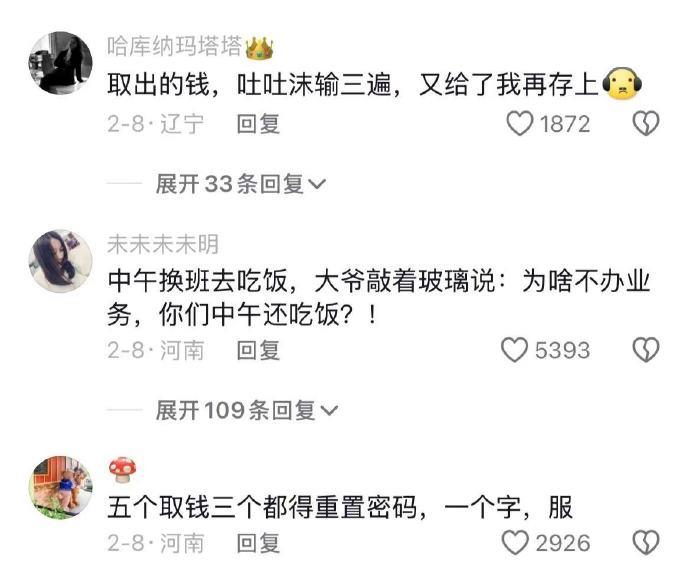Tap broken heart on 未未未未明's comment
The width and height of the screenshot is (690, 579).
click(646, 350)
